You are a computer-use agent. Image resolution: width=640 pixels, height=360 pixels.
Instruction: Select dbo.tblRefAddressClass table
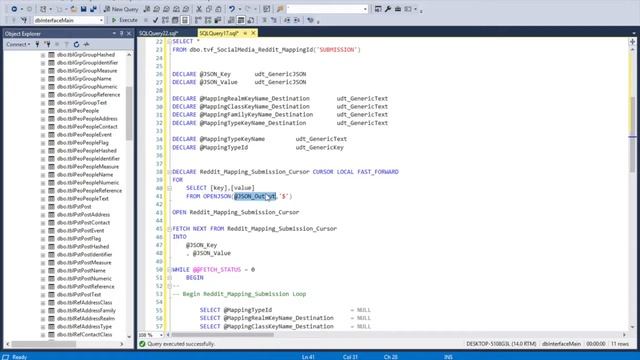point(84,303)
